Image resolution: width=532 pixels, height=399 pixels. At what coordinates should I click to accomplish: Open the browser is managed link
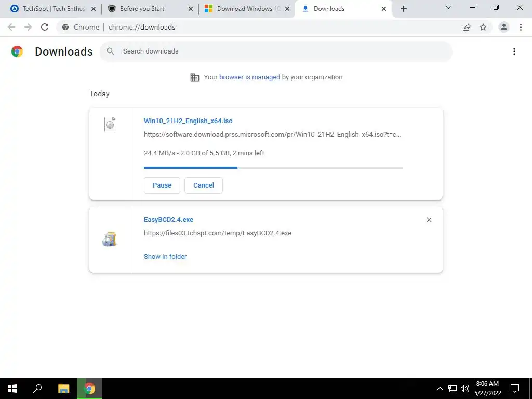[x=249, y=77]
